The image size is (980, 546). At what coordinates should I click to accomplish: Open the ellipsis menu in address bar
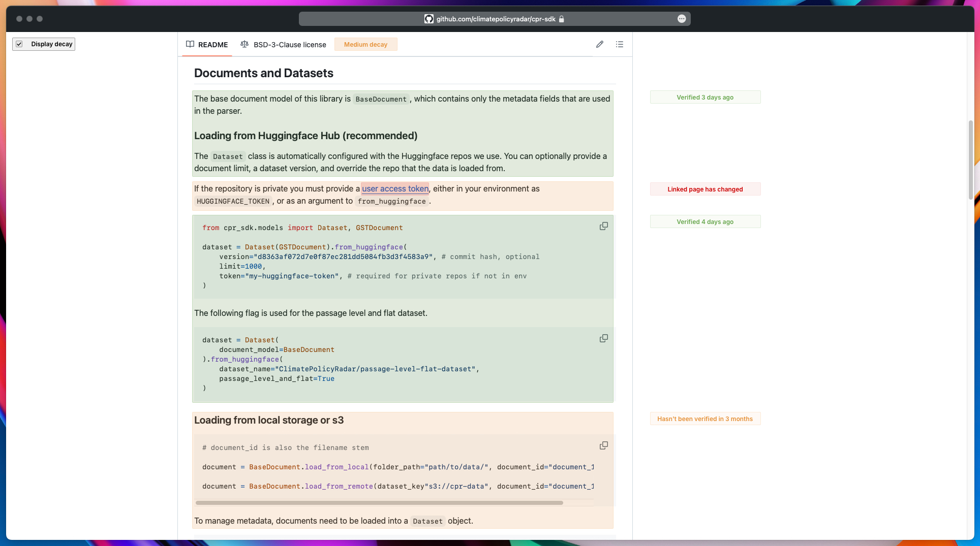click(682, 19)
